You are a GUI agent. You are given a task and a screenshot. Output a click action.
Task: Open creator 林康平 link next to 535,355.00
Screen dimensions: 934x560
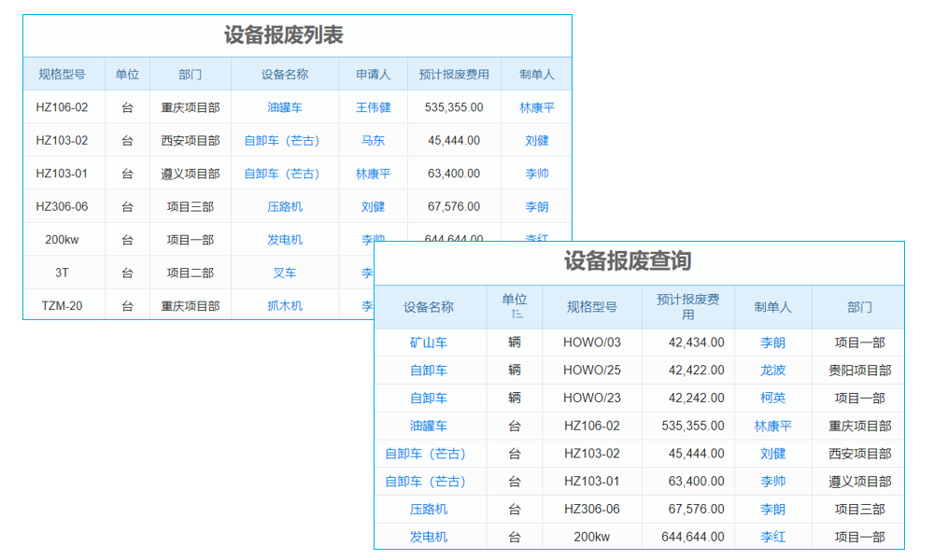[x=535, y=107]
